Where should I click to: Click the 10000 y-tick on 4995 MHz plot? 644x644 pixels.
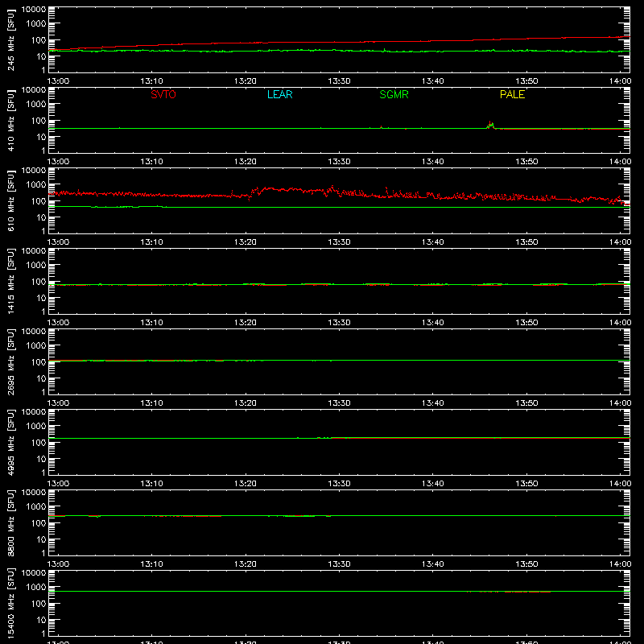point(34,412)
